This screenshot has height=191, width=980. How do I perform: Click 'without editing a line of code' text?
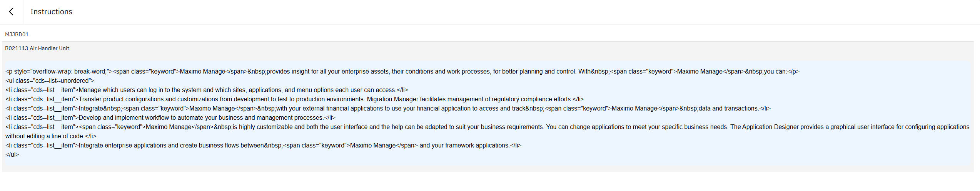[x=44, y=136]
